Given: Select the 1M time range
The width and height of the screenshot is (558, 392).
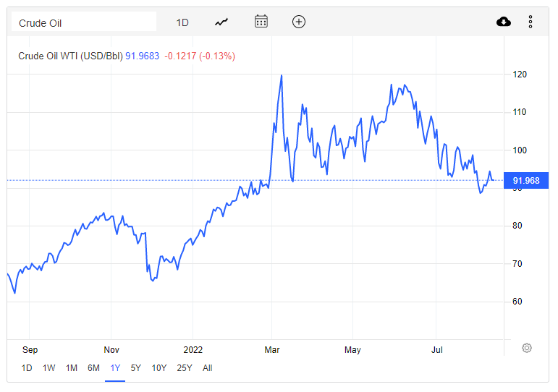Looking at the screenshot, I should (x=71, y=368).
